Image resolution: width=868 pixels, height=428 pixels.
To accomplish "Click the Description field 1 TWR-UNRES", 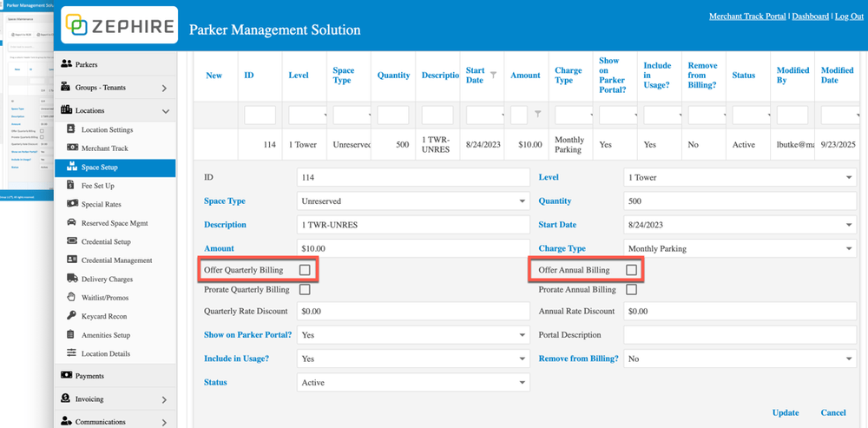I will [413, 225].
